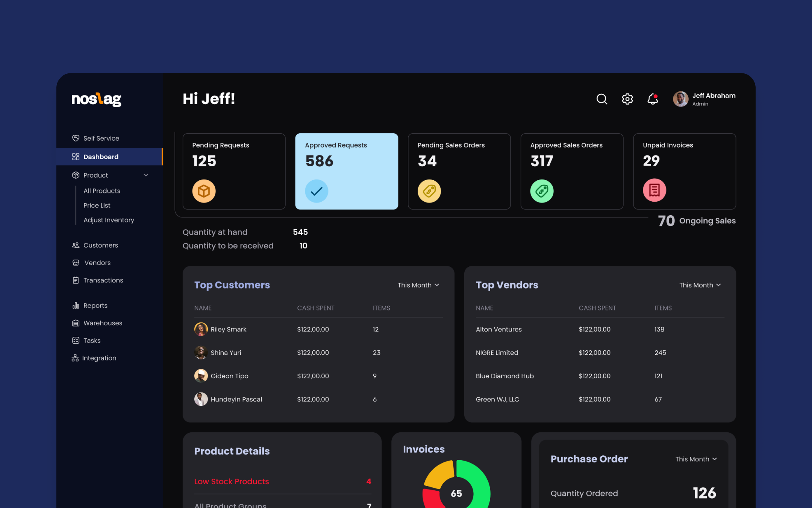Click the Jeff Abraham name label

point(714,95)
